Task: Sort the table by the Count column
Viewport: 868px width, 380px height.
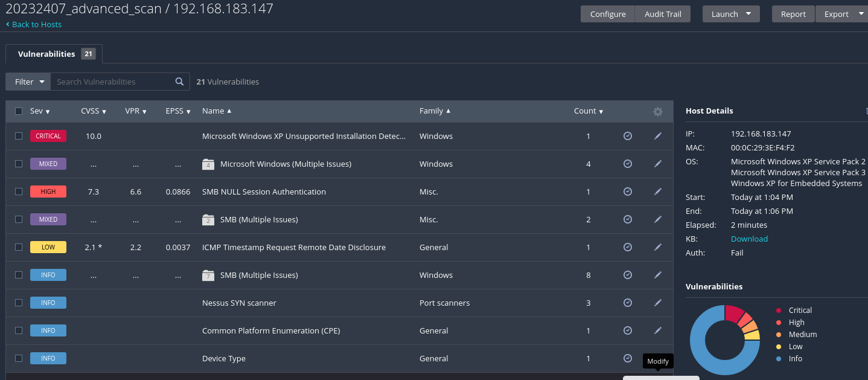Action: tap(589, 111)
